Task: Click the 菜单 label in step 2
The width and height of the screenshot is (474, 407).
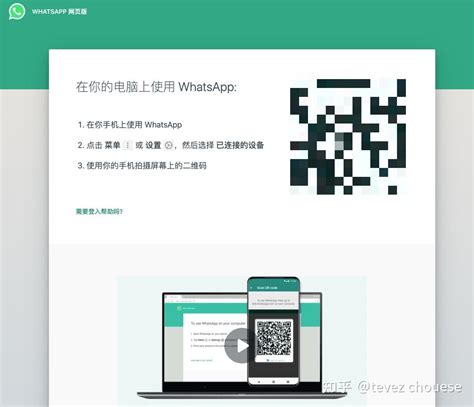Action: click(113, 145)
